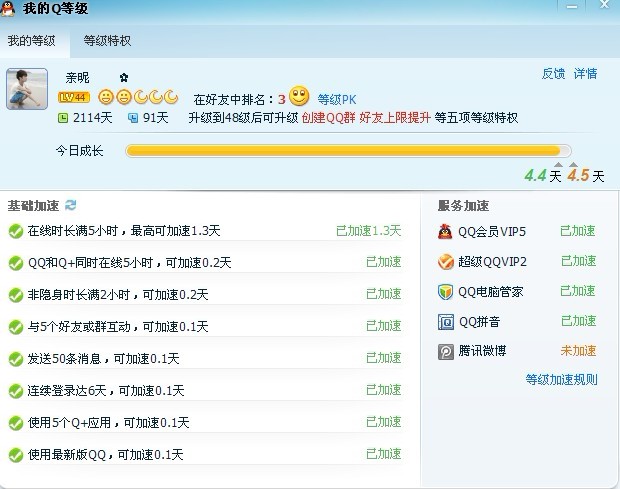The image size is (620, 489).
Task: Click the 服务加速 section heading
Action: point(463,206)
